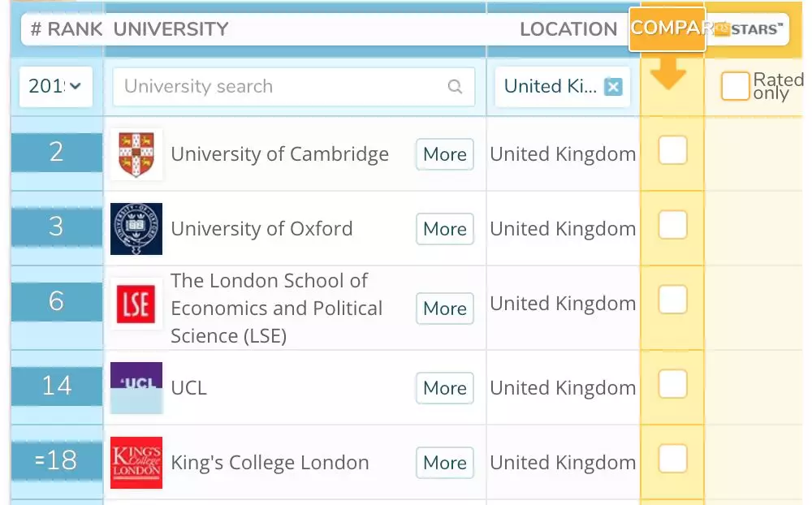Enable the Rated only checkbox

735,86
